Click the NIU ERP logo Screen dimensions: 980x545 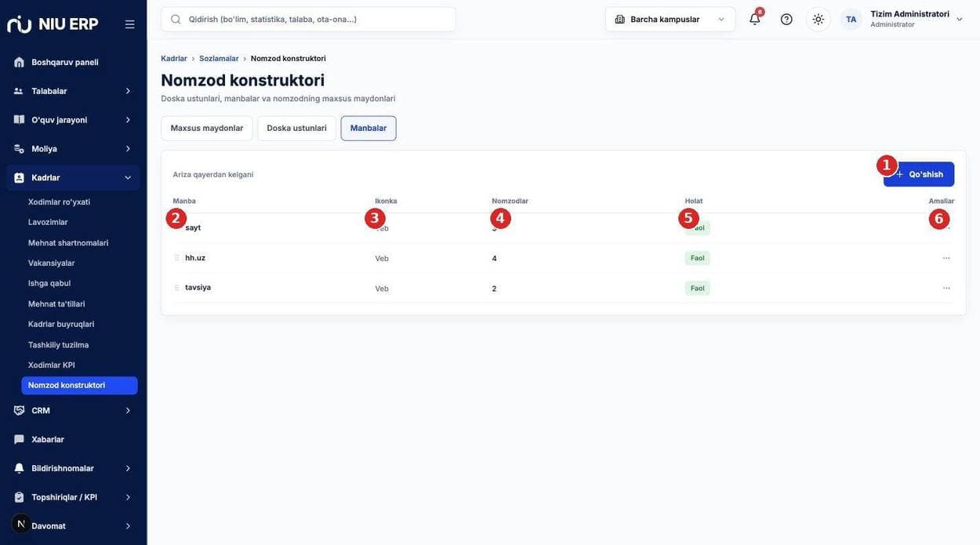click(x=53, y=24)
